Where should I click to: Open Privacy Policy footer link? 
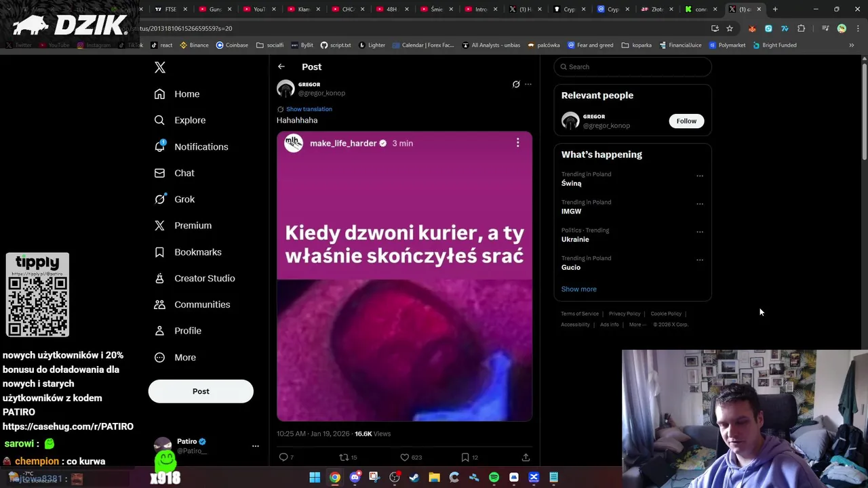click(x=625, y=314)
